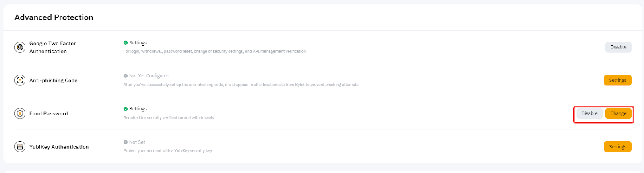Screen dimensions: 644x173
Task: Open Settings for YubiKey Authentication
Action: pos(617,147)
